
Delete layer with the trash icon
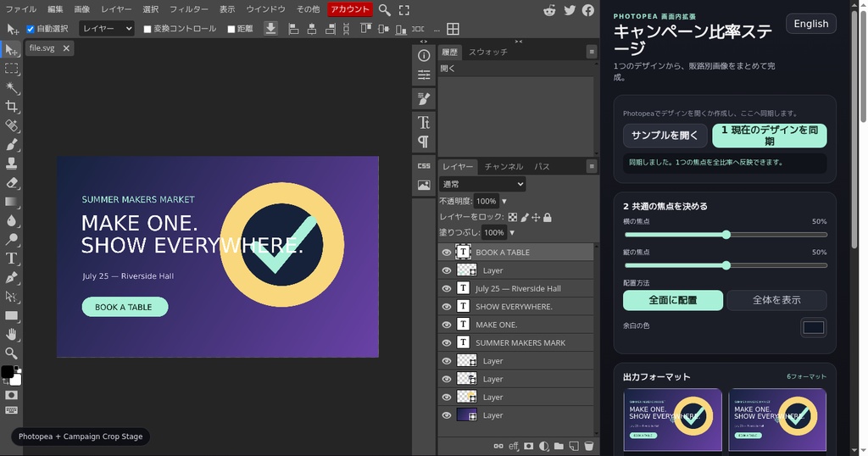coord(589,446)
